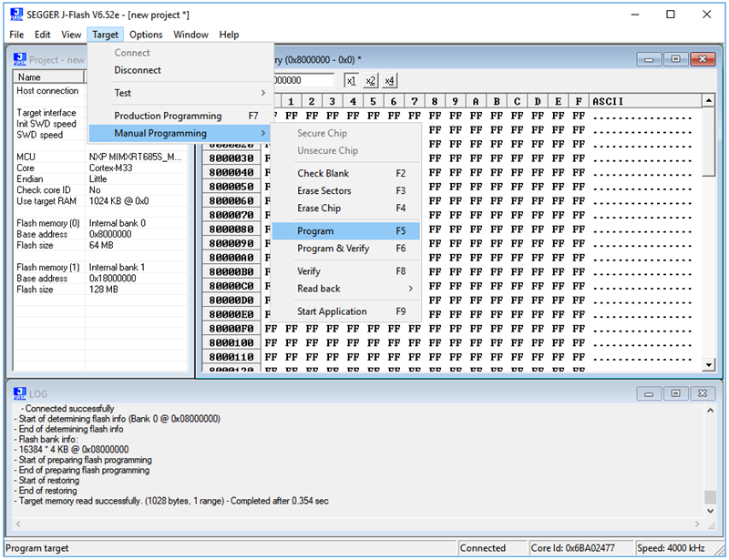Open the Edit menu
Image resolution: width=729 pixels, height=560 pixels.
(x=42, y=35)
